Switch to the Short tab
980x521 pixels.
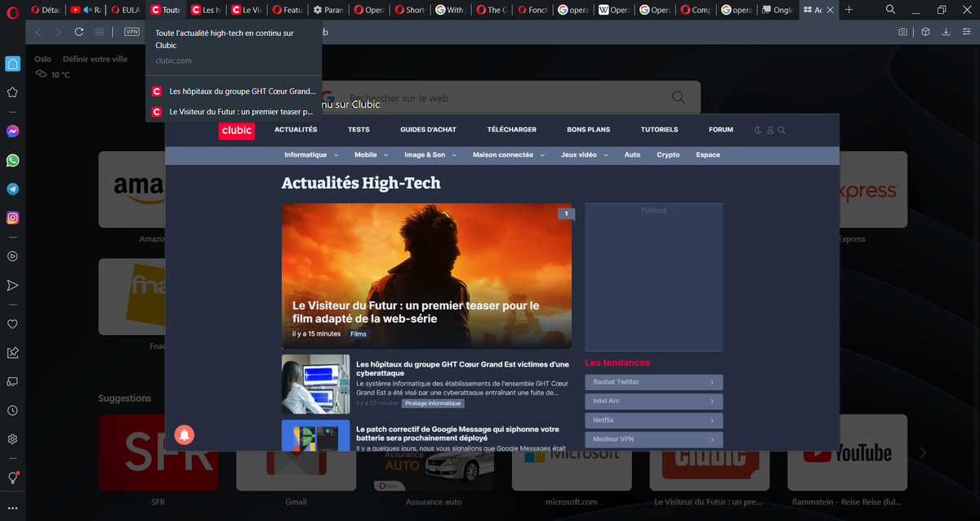click(411, 10)
